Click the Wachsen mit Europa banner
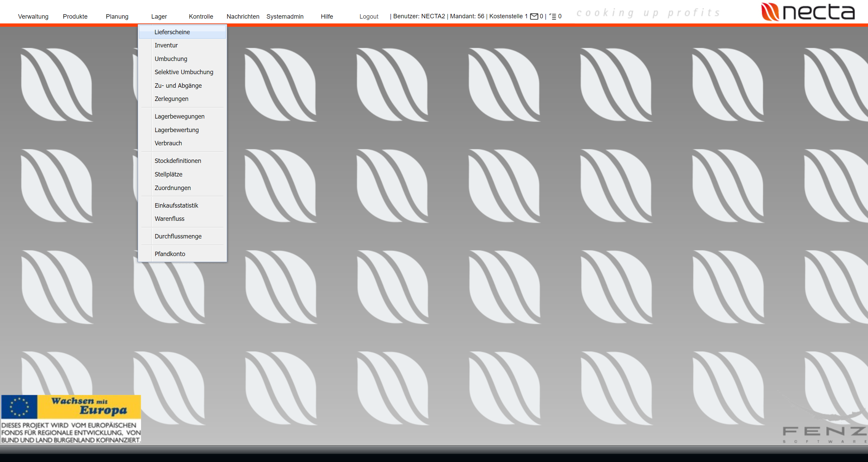Screen dimensions: 868x462 point(71,419)
